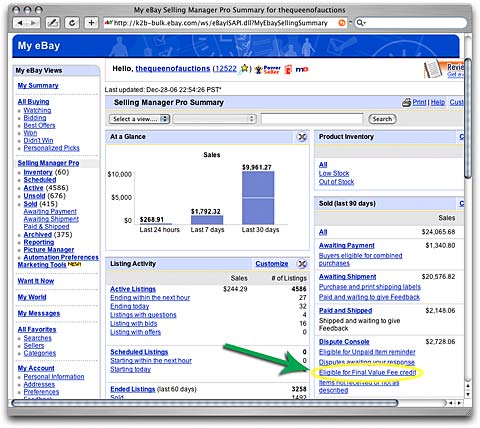The image size is (480, 428).
Task: Open Eligible for Unpaid Item reminder
Action: [367, 352]
